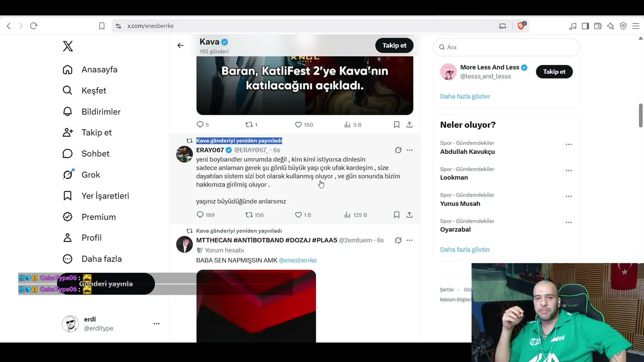Open the browser main menu
The width and height of the screenshot is (644, 362).
636,26
